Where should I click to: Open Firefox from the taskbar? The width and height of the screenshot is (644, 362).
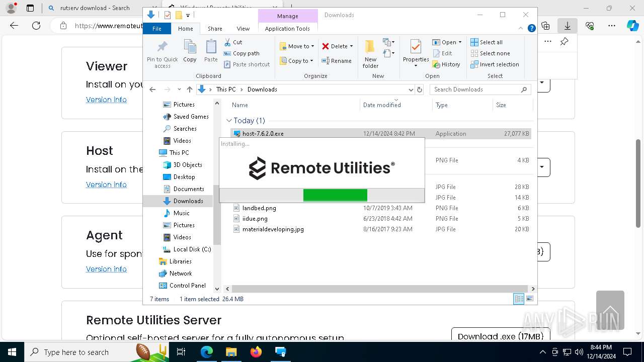tap(256, 352)
